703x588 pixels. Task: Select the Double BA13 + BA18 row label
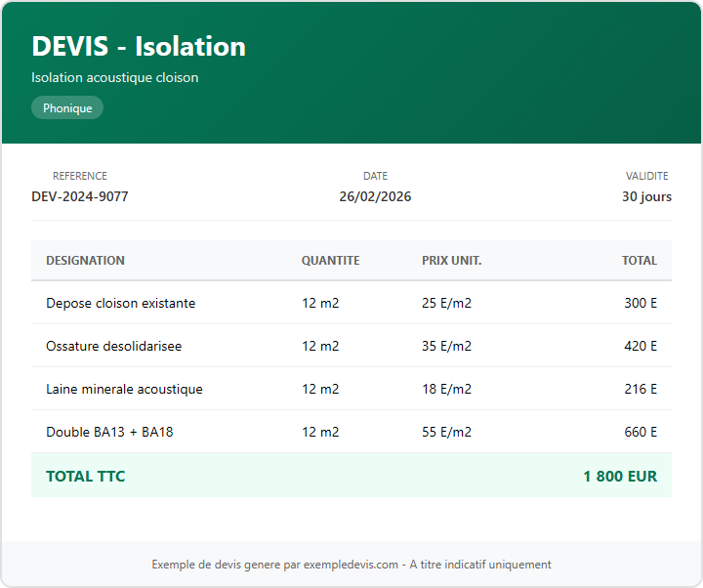[x=109, y=432]
